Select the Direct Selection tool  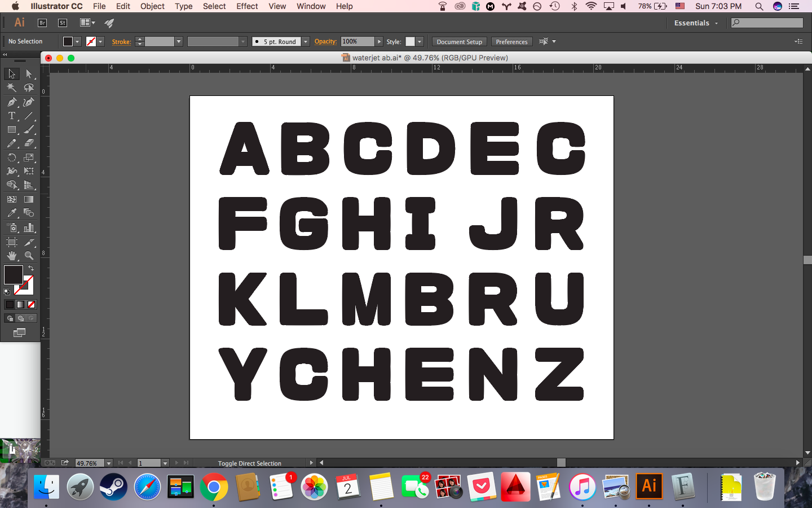point(29,74)
